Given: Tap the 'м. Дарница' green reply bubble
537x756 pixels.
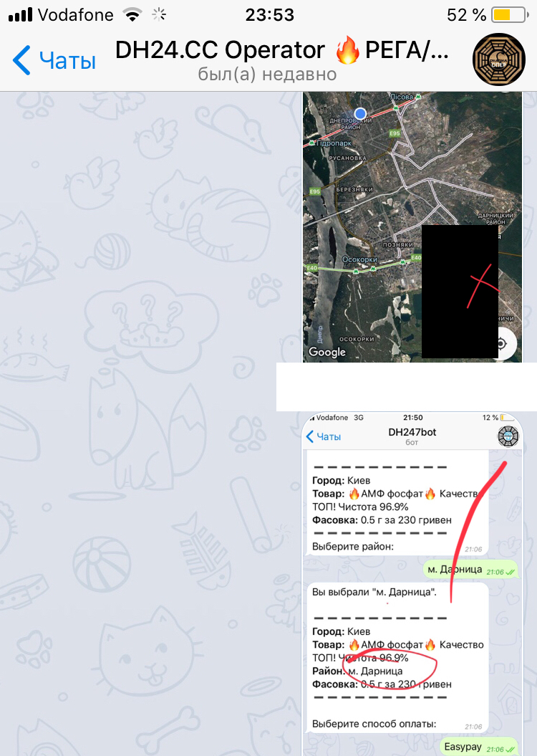Looking at the screenshot, I should tap(470, 570).
